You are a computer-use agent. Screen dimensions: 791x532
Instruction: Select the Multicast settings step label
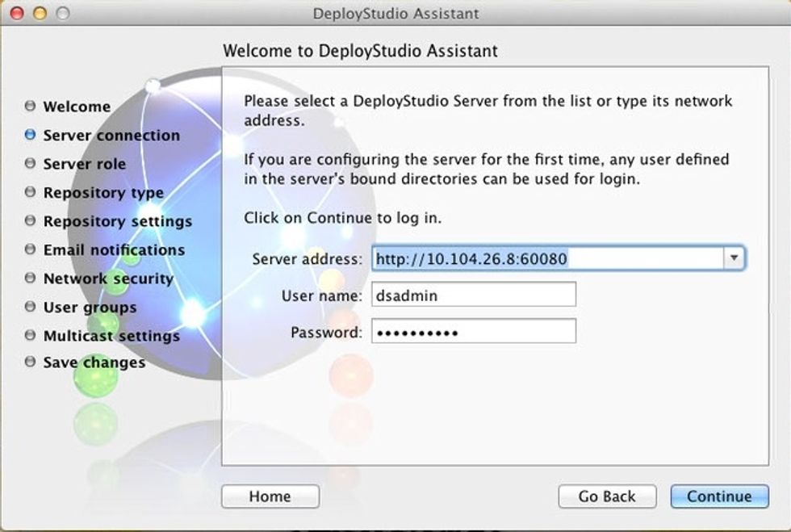[x=111, y=336]
